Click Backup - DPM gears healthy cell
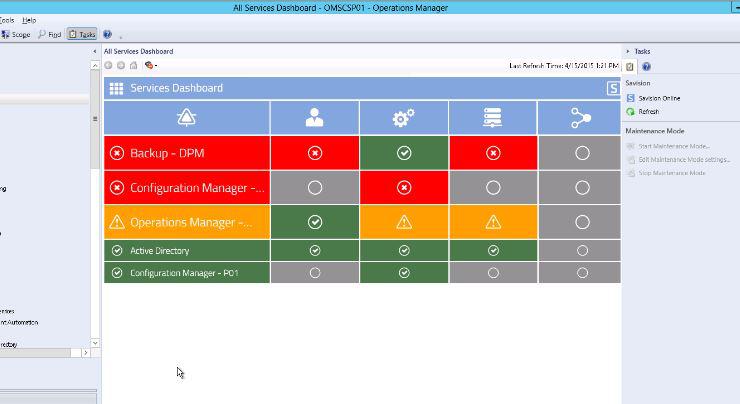The width and height of the screenshot is (740, 404). point(404,153)
